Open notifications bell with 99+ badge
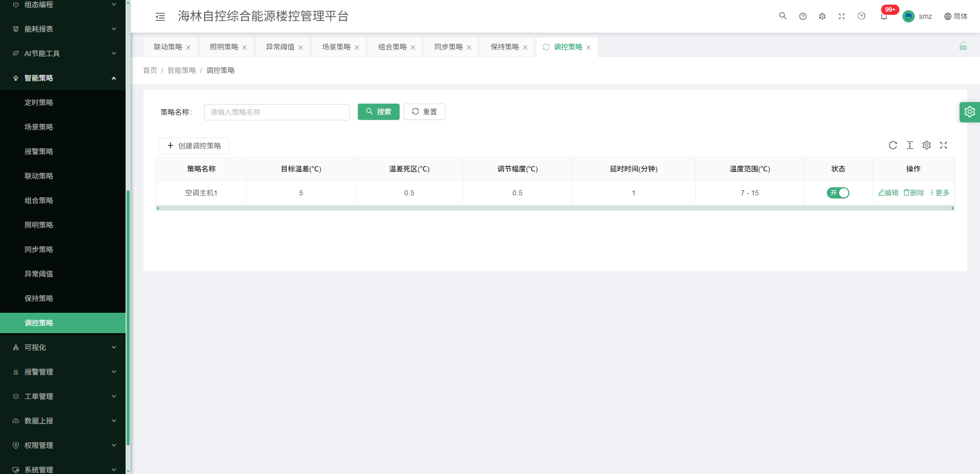This screenshot has width=980, height=474. point(884,16)
